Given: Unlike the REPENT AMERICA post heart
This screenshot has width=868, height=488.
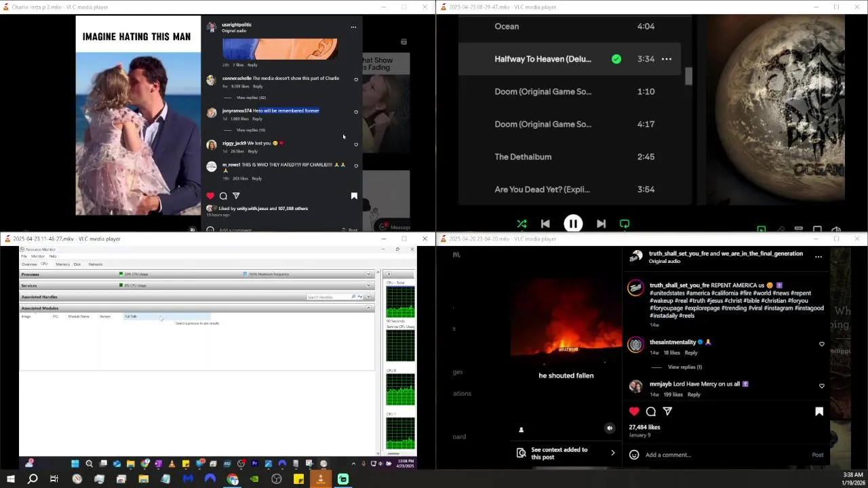Looking at the screenshot, I should tap(634, 411).
